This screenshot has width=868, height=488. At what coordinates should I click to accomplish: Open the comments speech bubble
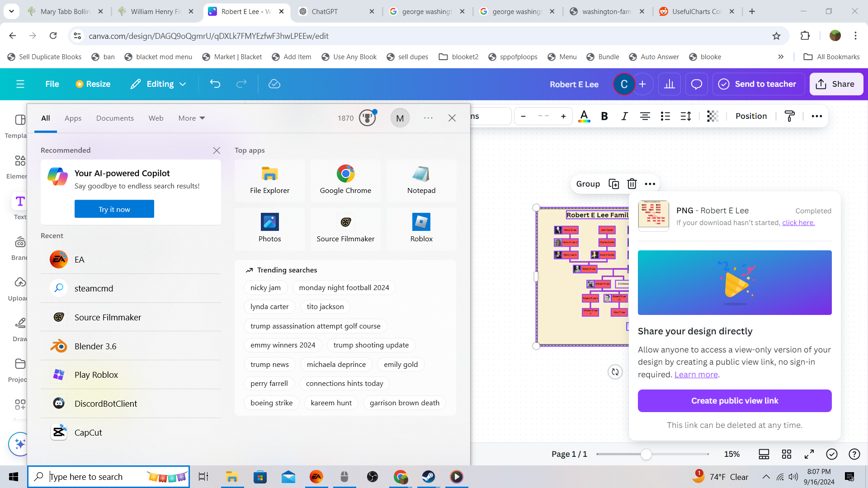coord(697,84)
